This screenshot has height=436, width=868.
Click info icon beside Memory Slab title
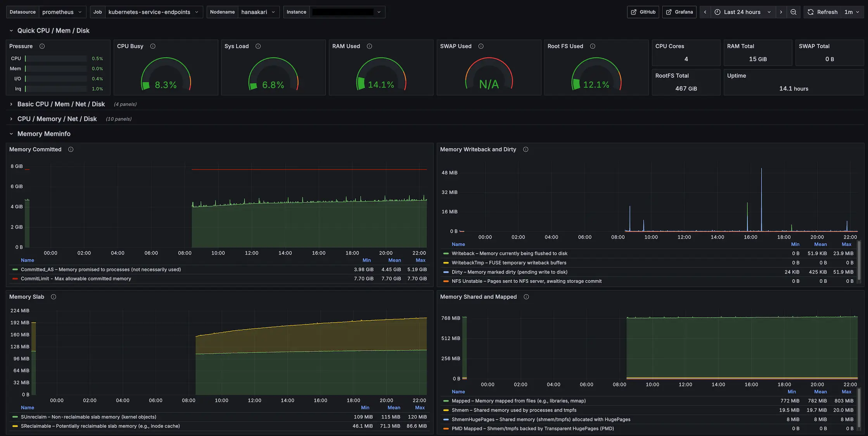click(54, 297)
